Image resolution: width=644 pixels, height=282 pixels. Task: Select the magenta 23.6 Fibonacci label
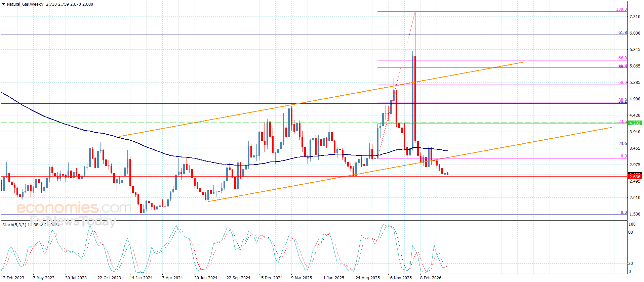tap(622, 122)
